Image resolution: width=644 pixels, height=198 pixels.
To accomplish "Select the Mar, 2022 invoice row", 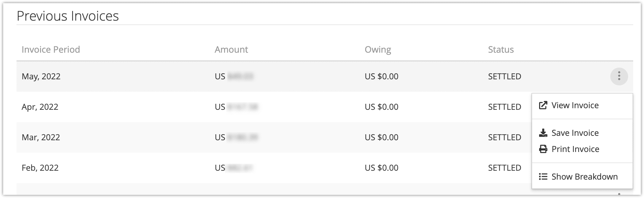I will point(274,137).
